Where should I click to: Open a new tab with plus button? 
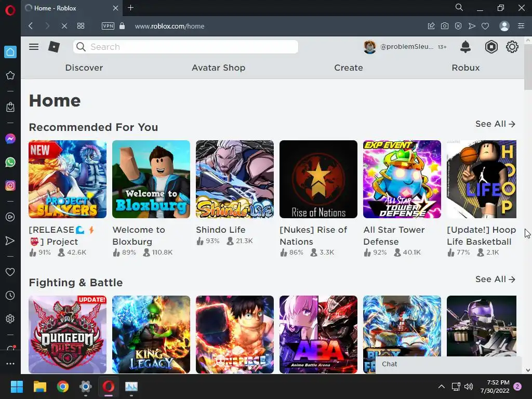(130, 7)
